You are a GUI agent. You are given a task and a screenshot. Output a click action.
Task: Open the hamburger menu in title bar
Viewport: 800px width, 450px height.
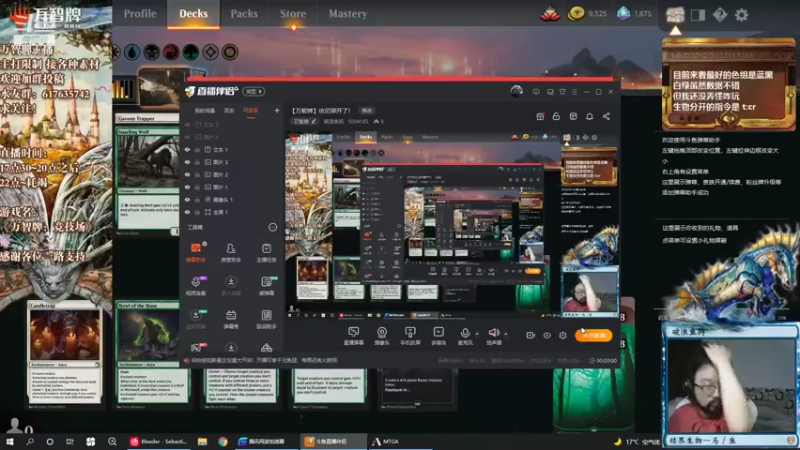[x=574, y=92]
